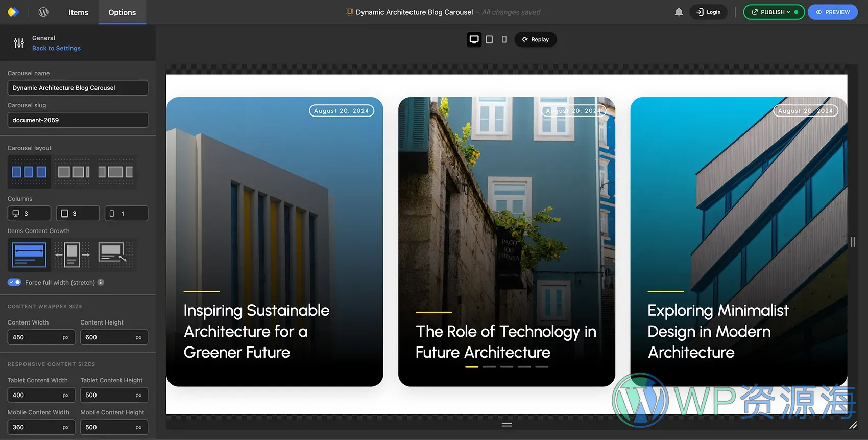868x440 pixels.
Task: Edit Content Height 600 field
Action: (114, 337)
